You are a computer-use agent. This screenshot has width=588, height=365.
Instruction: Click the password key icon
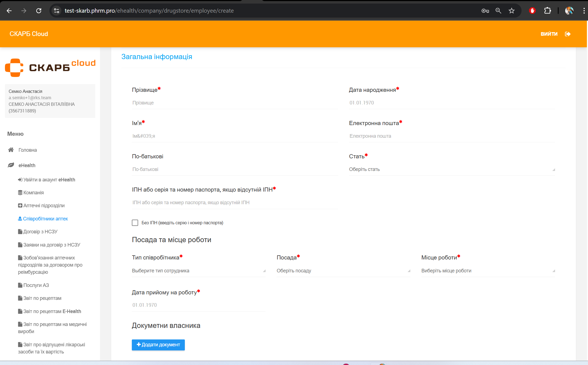(485, 11)
